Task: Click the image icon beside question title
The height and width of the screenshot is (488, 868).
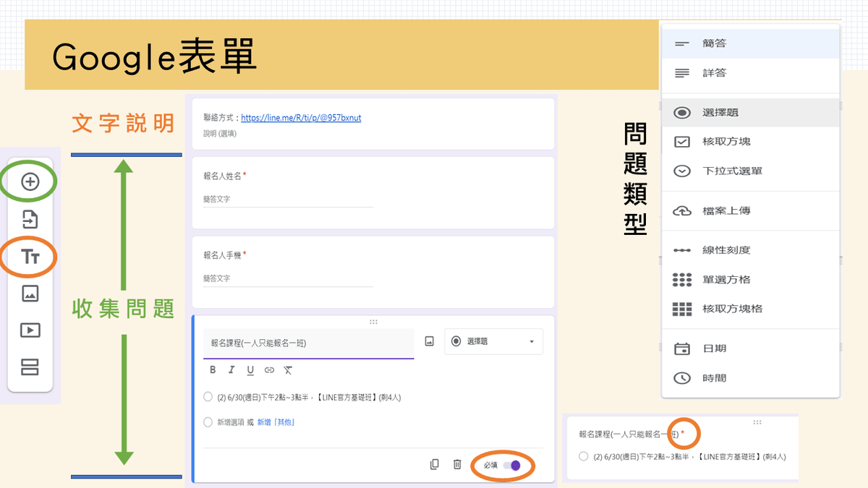Action: (429, 341)
